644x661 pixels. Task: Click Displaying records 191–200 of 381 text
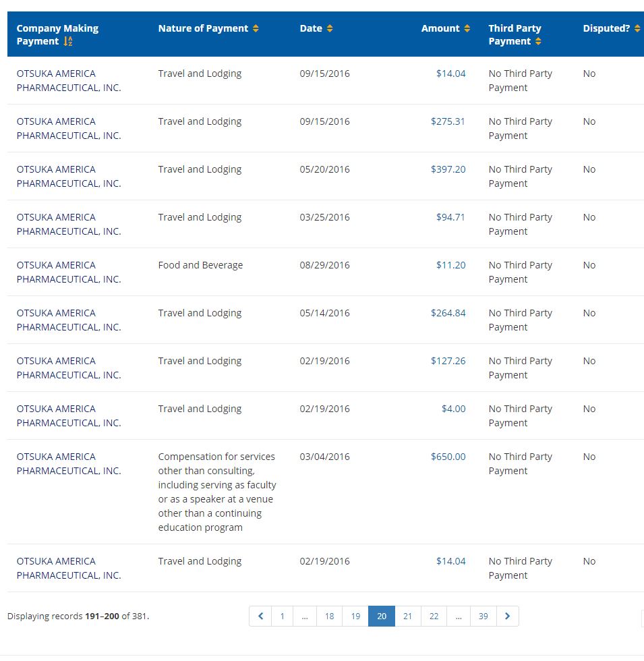(78, 616)
